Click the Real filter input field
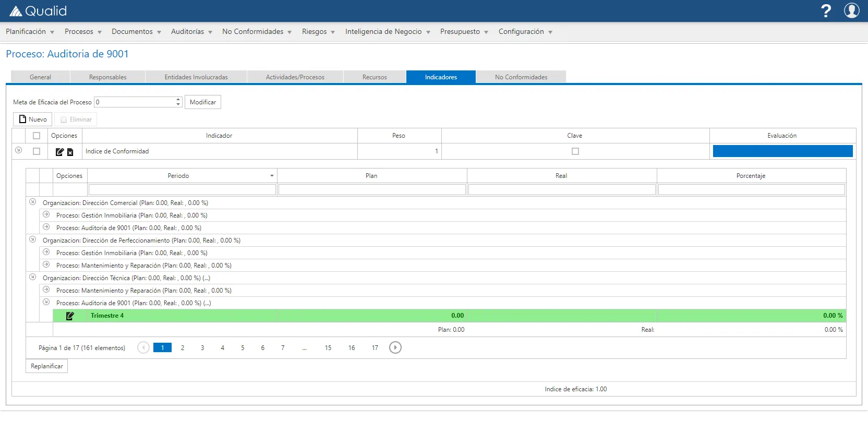The width and height of the screenshot is (868, 433). tap(562, 190)
